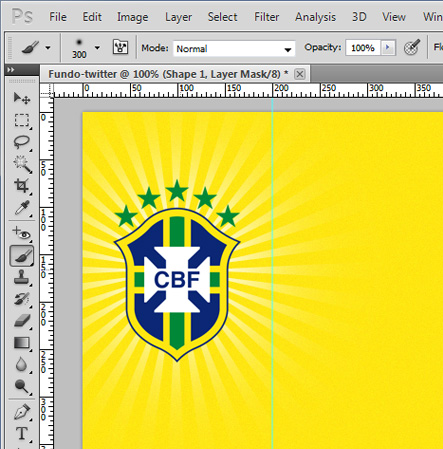
Task: Click the Opacity 100% input field
Action: click(x=363, y=48)
